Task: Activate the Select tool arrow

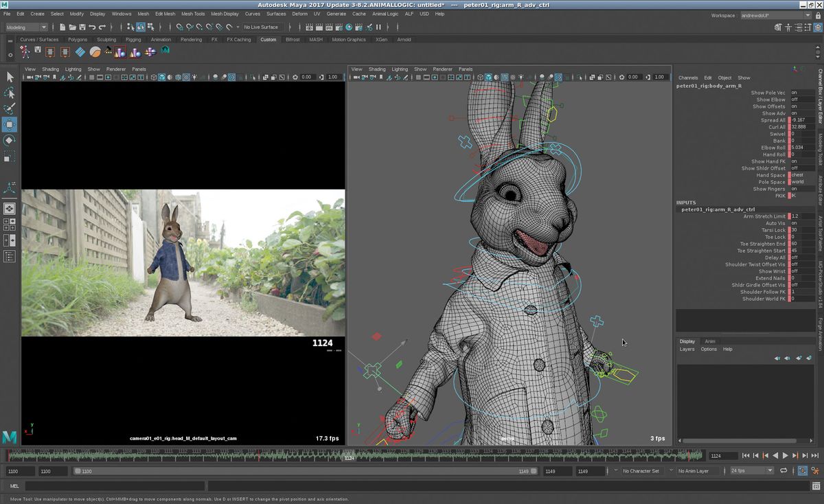Action: coord(10,76)
